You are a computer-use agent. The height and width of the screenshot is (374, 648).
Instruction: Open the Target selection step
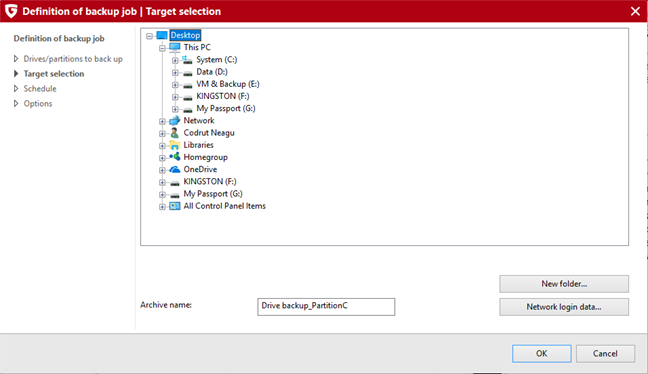click(x=54, y=74)
